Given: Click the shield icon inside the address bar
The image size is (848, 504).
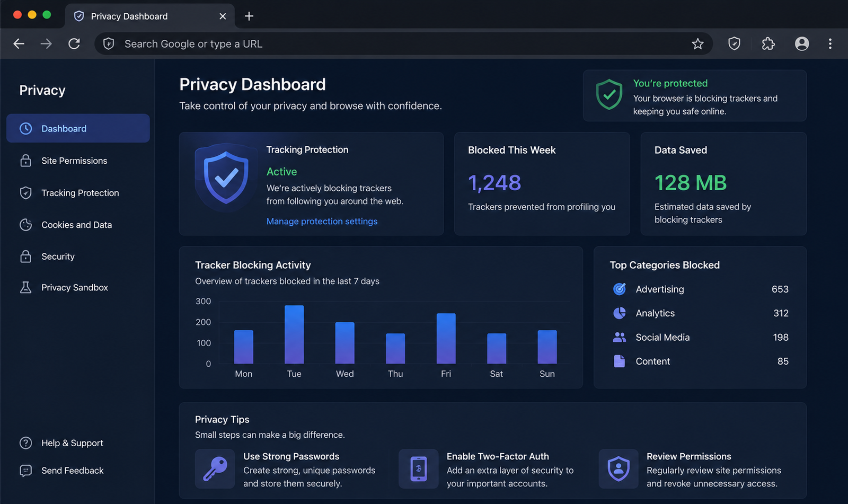Looking at the screenshot, I should pos(109,44).
